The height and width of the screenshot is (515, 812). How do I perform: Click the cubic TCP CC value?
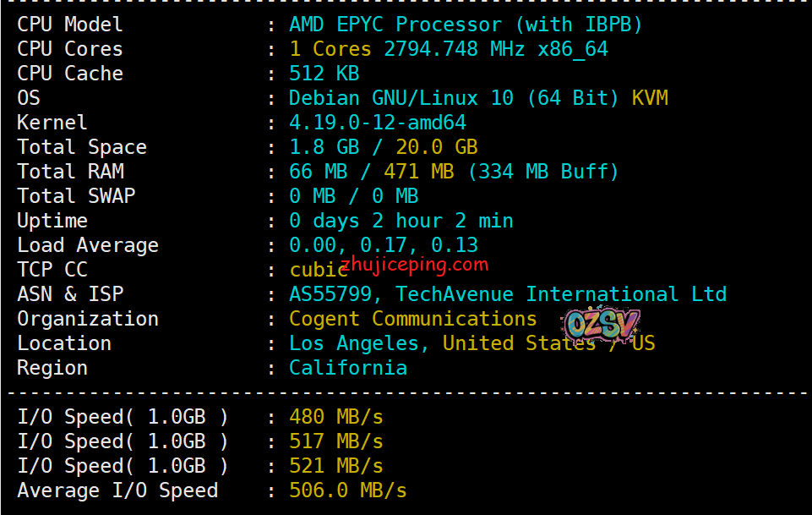coord(318,270)
